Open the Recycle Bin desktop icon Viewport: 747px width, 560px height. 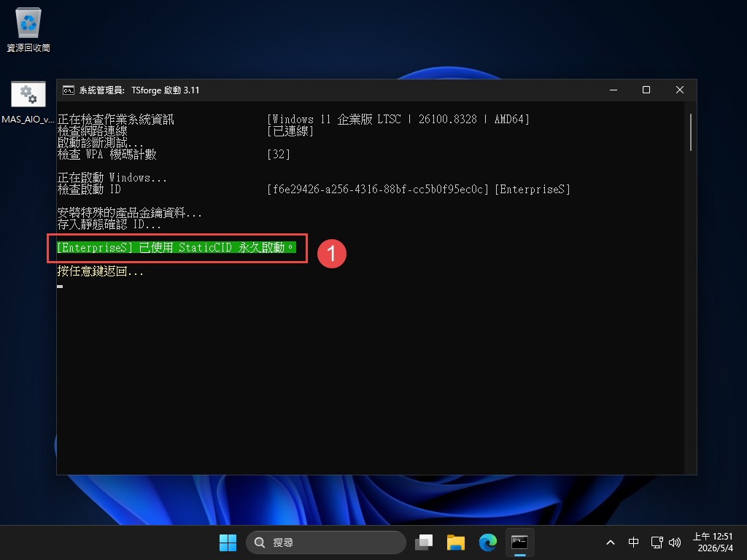[28, 29]
